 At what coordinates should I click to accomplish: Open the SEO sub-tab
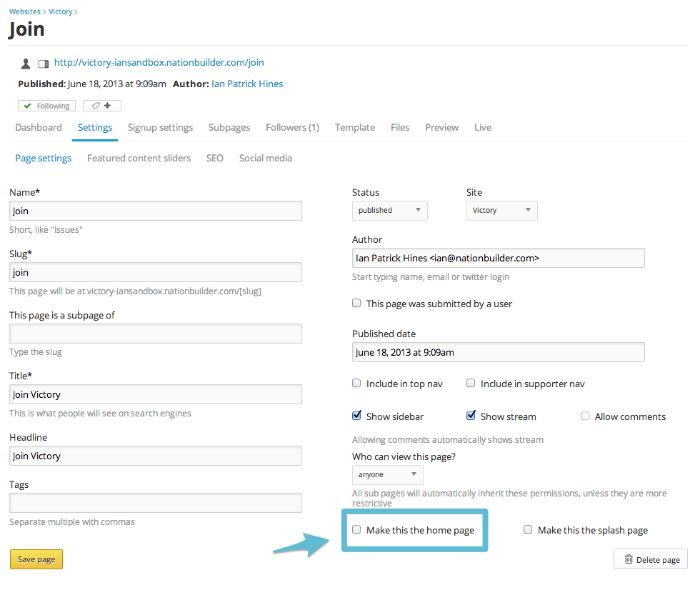tap(215, 159)
